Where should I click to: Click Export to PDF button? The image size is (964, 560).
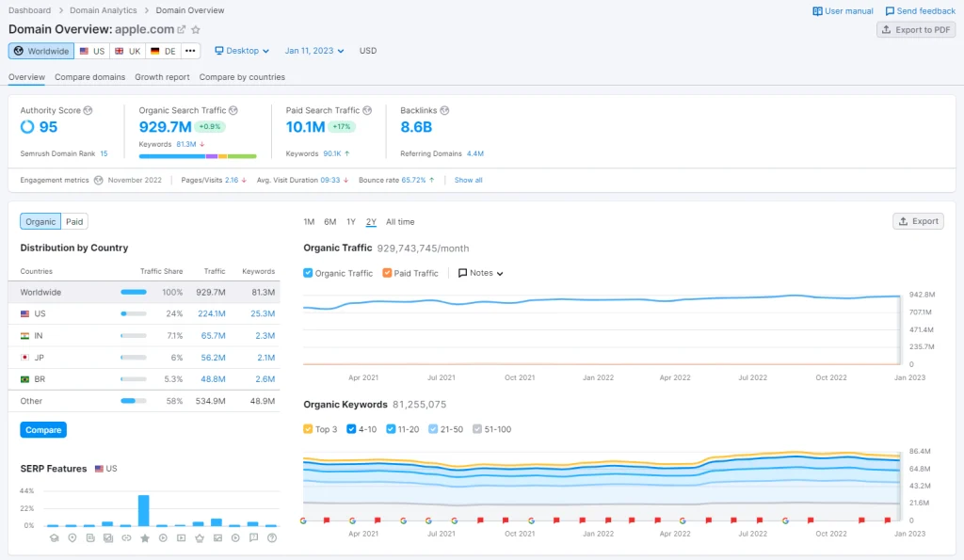[x=916, y=29]
